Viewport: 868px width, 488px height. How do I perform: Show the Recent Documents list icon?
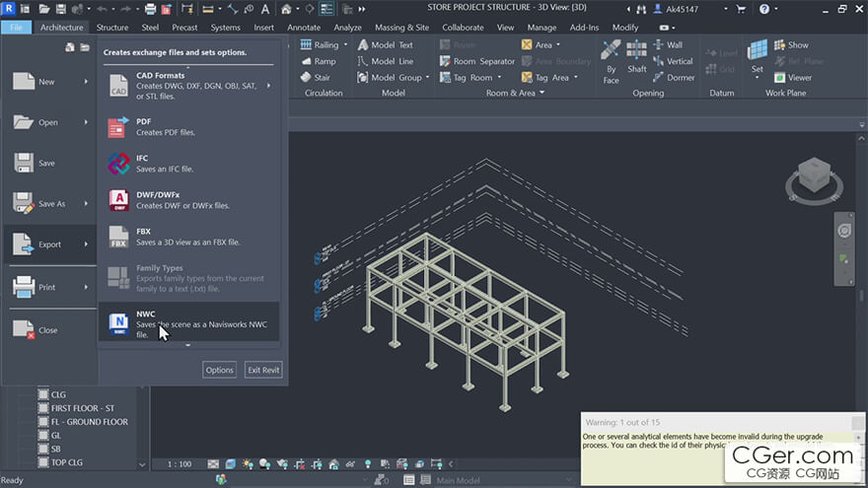click(x=70, y=47)
